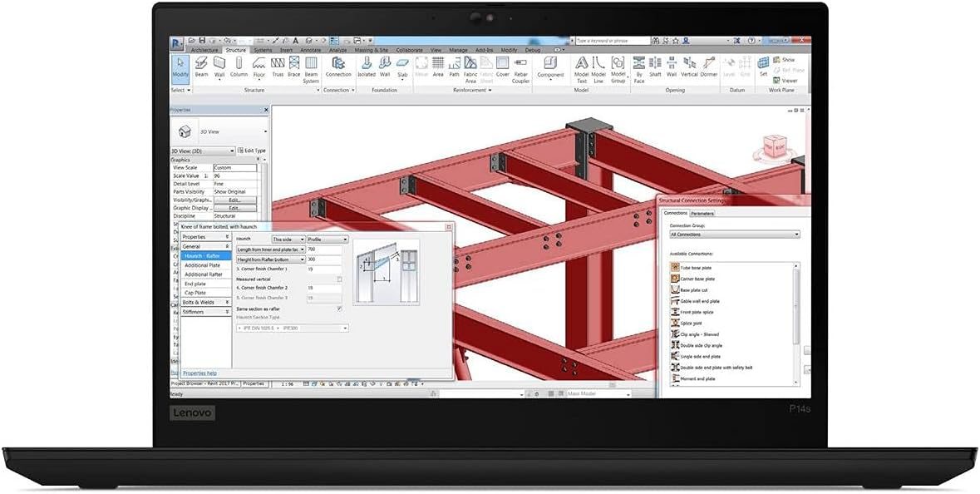
Task: Switch to the Architecture ribbon tab
Action: pos(204,50)
